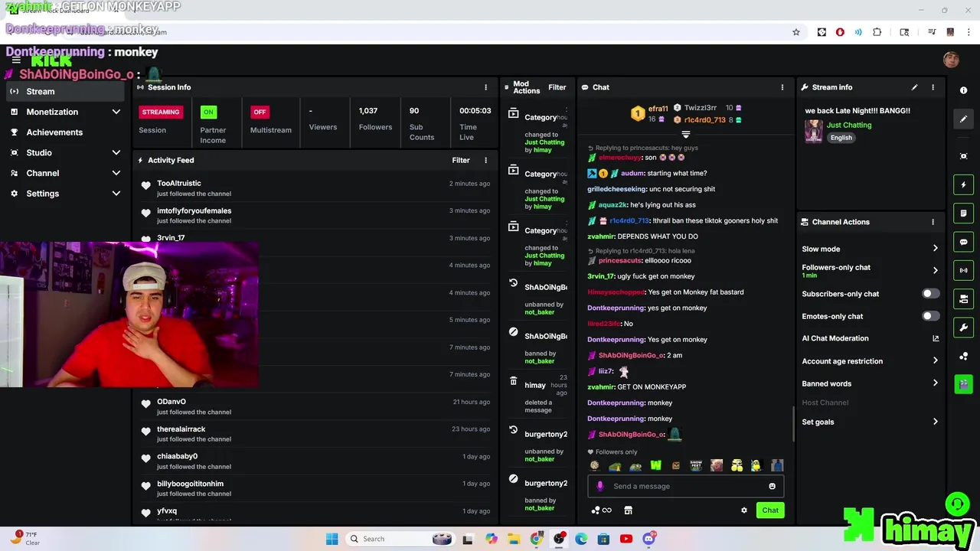Screen dimensions: 980x551
Task: Collapse chat leaderboard with down arrow
Action: pyautogui.click(x=685, y=134)
